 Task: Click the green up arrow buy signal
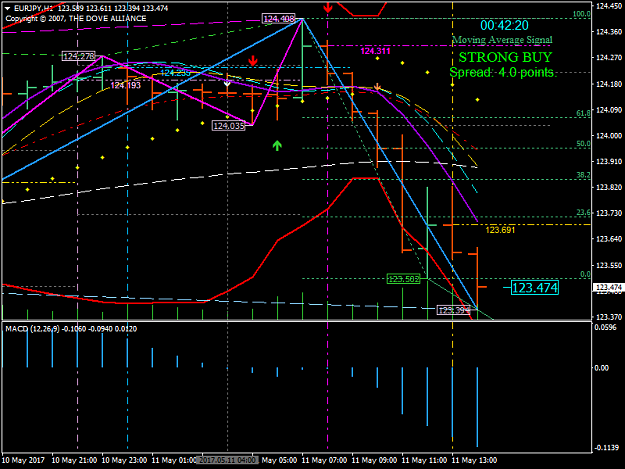click(x=277, y=145)
